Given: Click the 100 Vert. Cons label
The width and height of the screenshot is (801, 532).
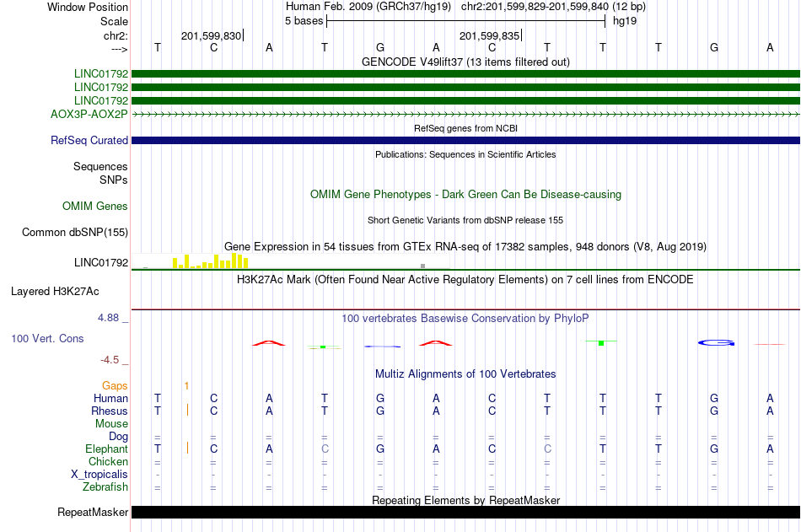Looking at the screenshot, I should tap(47, 338).
